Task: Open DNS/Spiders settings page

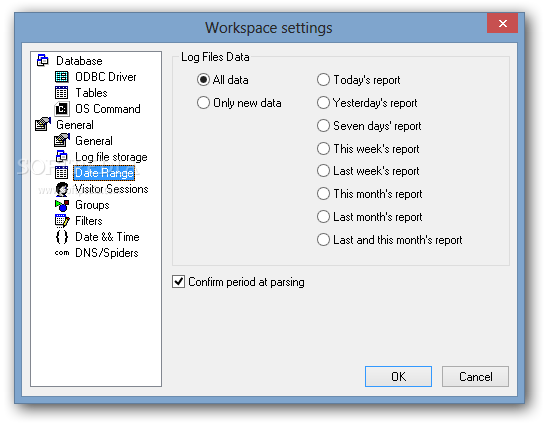Action: point(107,253)
